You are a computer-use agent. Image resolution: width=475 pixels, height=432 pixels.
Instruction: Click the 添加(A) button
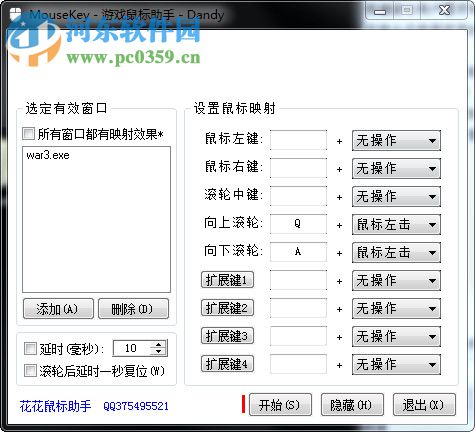[58, 309]
